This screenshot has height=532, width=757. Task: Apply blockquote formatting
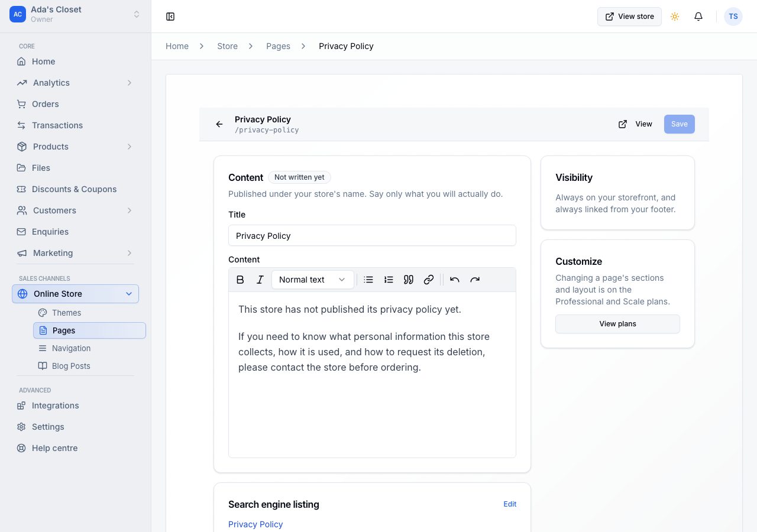(x=409, y=280)
